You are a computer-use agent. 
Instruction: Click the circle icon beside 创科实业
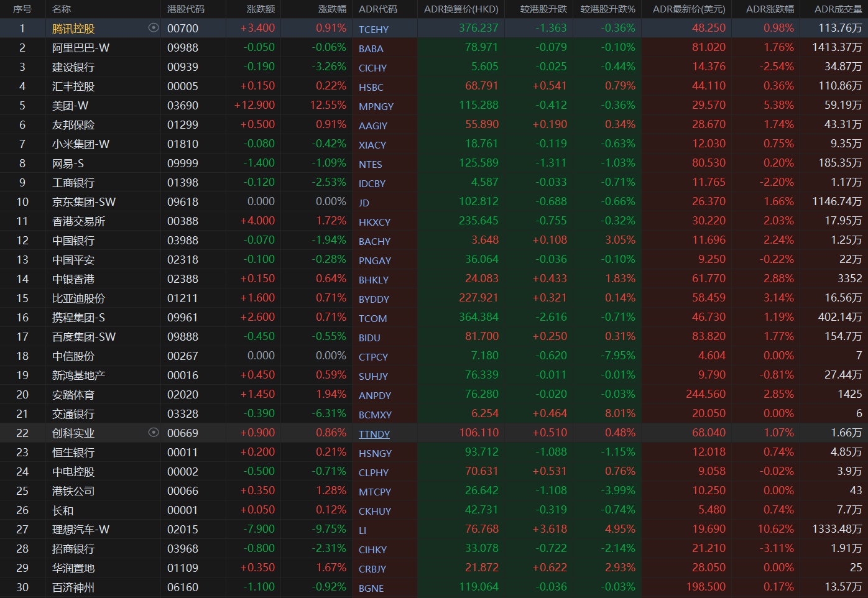pos(154,433)
